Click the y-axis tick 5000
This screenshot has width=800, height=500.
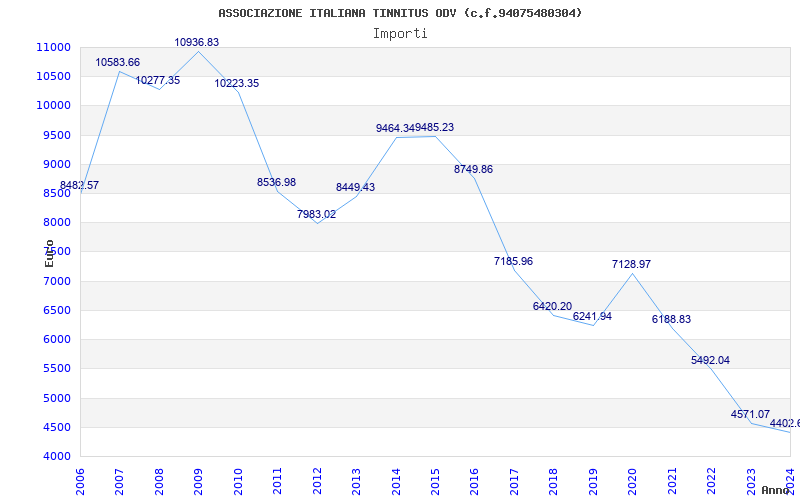(x=56, y=398)
